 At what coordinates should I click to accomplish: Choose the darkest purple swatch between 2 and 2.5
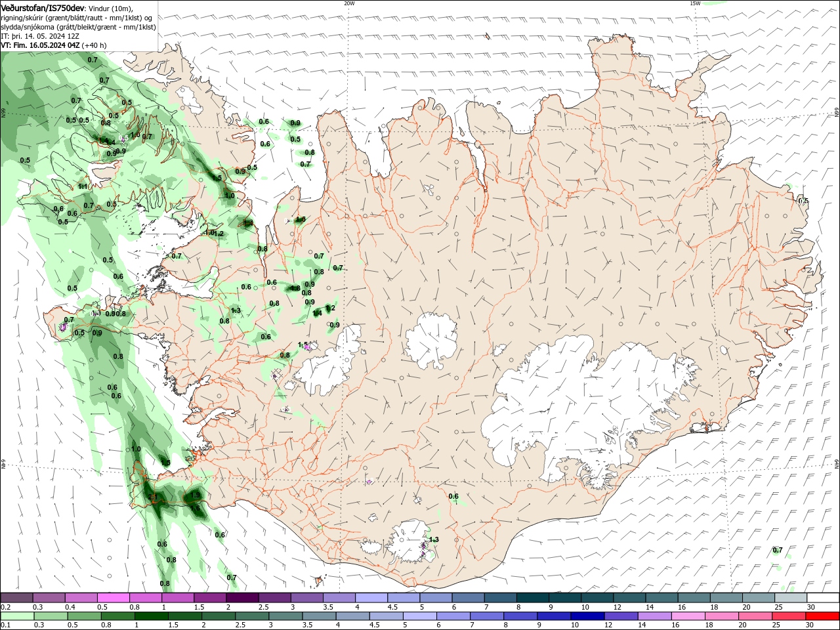[x=242, y=598]
